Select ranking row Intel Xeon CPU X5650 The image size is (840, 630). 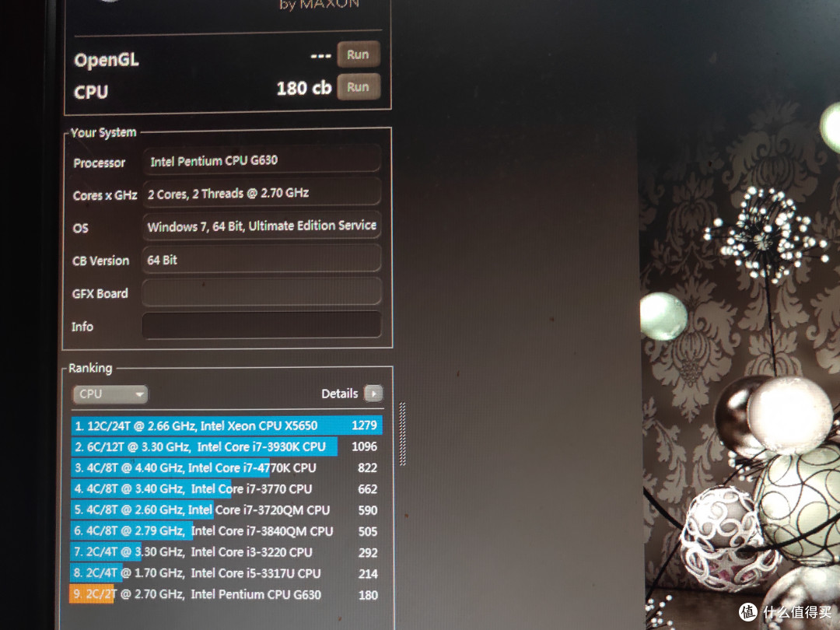click(x=226, y=425)
